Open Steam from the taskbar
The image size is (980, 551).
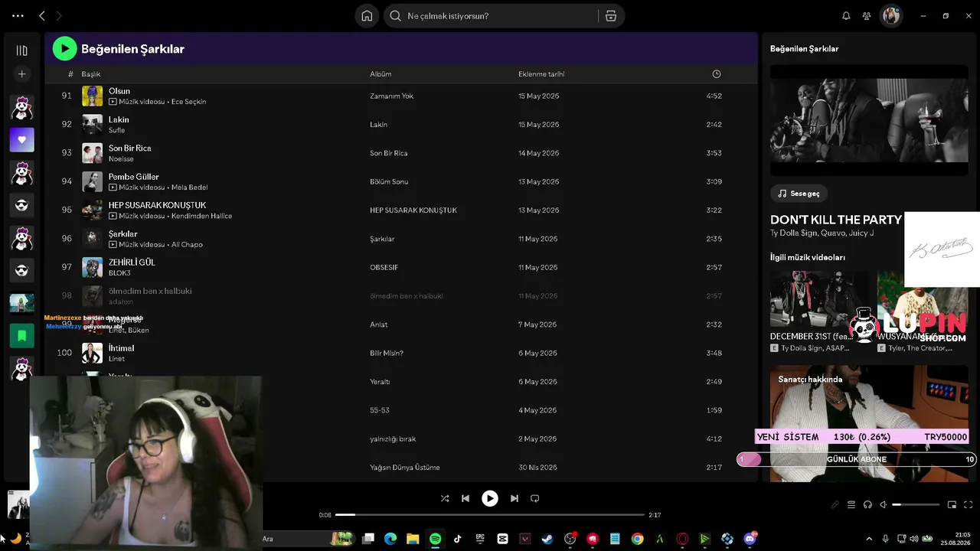(x=547, y=539)
